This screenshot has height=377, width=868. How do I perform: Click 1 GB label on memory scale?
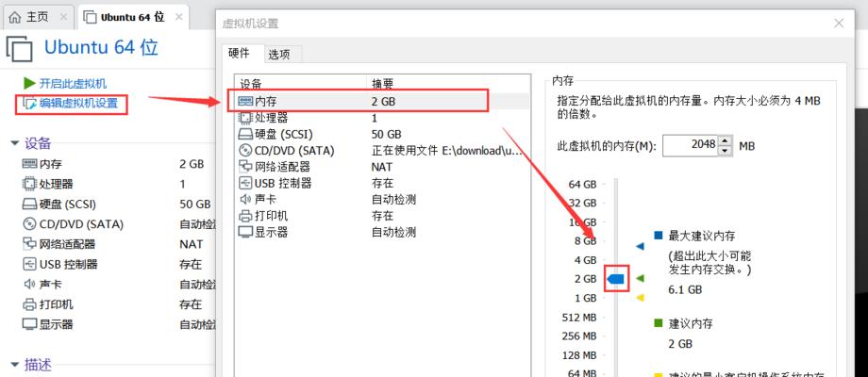(585, 298)
